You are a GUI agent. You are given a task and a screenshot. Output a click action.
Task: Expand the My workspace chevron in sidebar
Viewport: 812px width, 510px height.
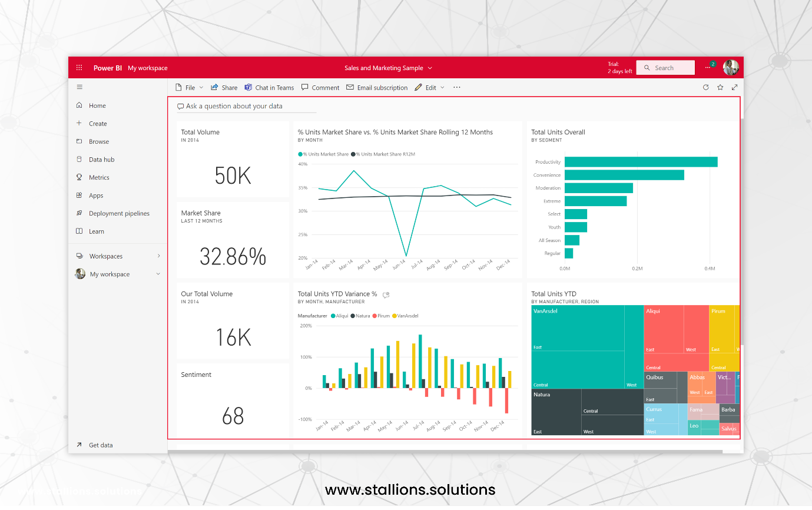coord(158,274)
